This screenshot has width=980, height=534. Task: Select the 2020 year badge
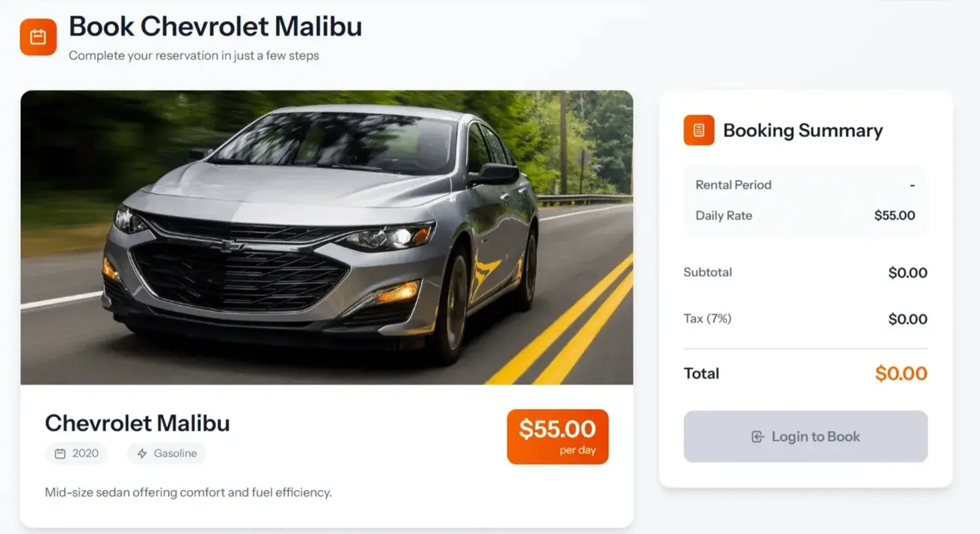pos(77,453)
